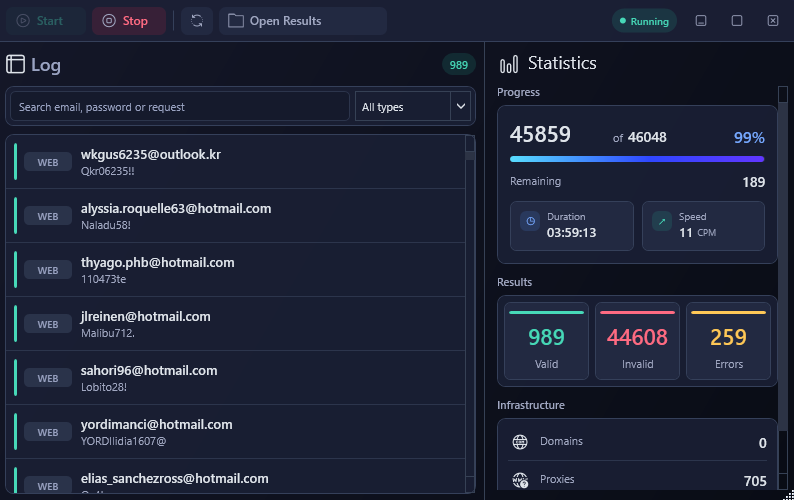Minimize the application window
794x500 pixels.
coord(701,21)
